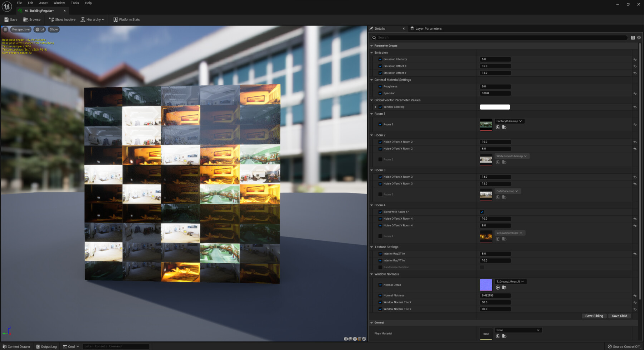Open Platform Stats panel
The height and width of the screenshot is (350, 644).
pyautogui.click(x=127, y=20)
